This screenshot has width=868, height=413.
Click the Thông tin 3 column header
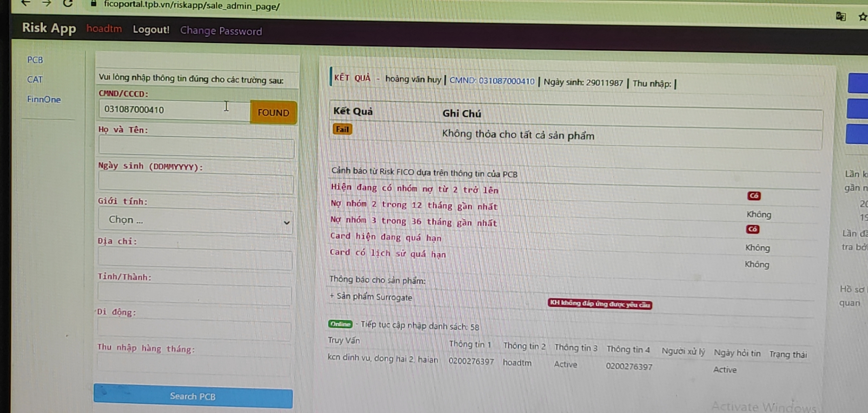pyautogui.click(x=576, y=348)
